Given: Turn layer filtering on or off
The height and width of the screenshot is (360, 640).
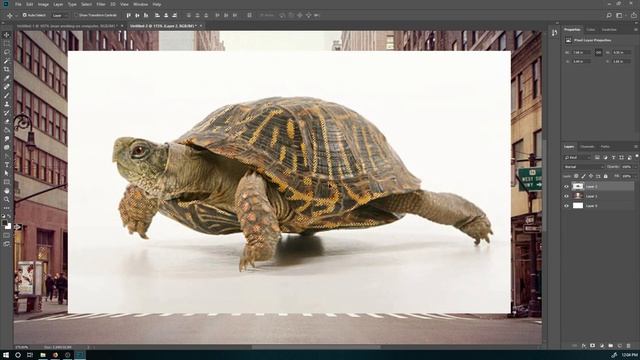Looking at the screenshot, I should [636, 156].
